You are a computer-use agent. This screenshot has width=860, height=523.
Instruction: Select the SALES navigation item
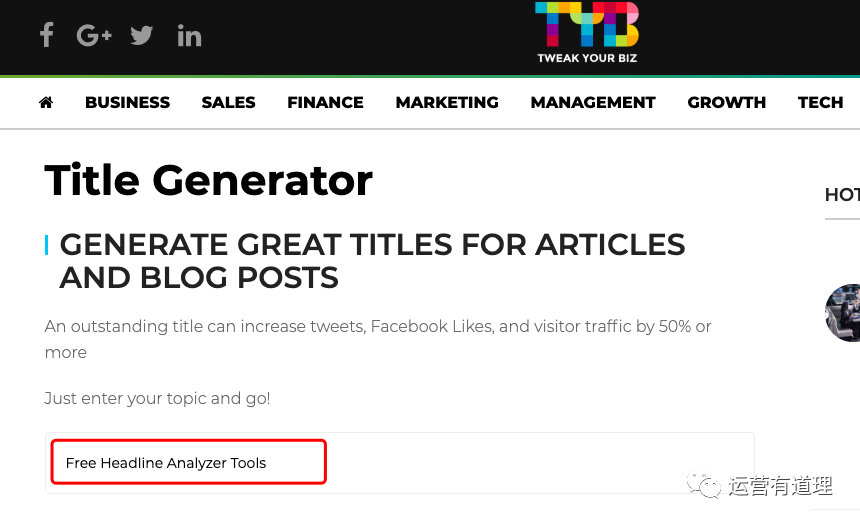coord(228,103)
